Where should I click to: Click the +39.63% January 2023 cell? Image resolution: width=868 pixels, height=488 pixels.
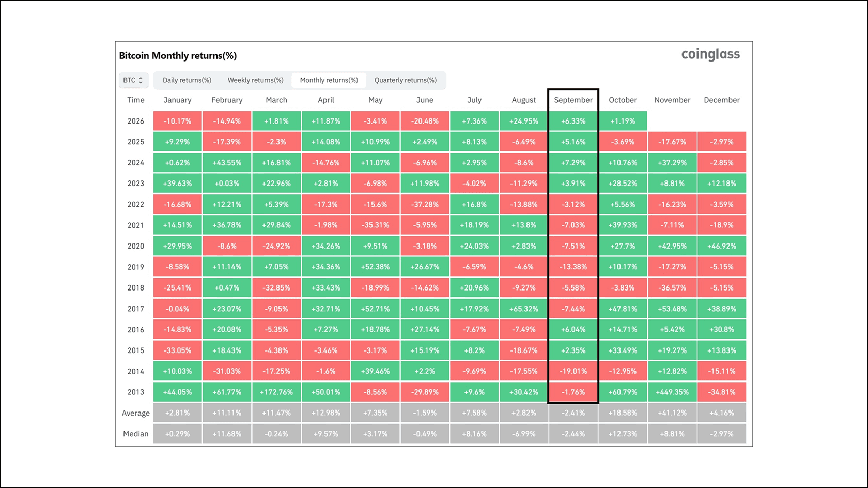(x=178, y=184)
